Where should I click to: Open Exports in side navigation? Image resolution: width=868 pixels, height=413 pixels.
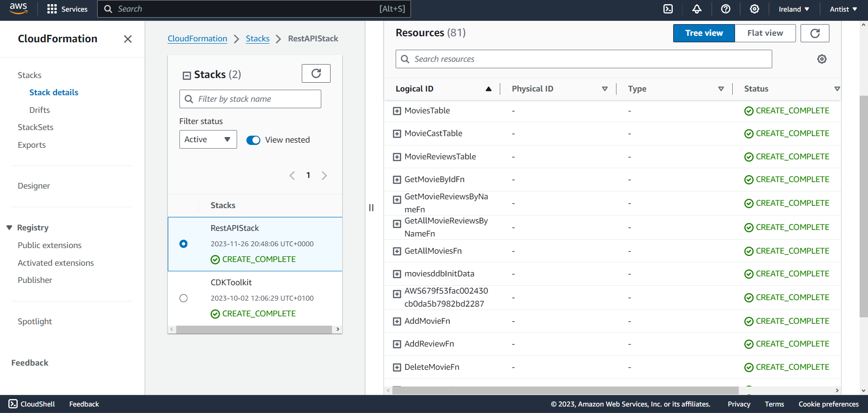coord(32,145)
